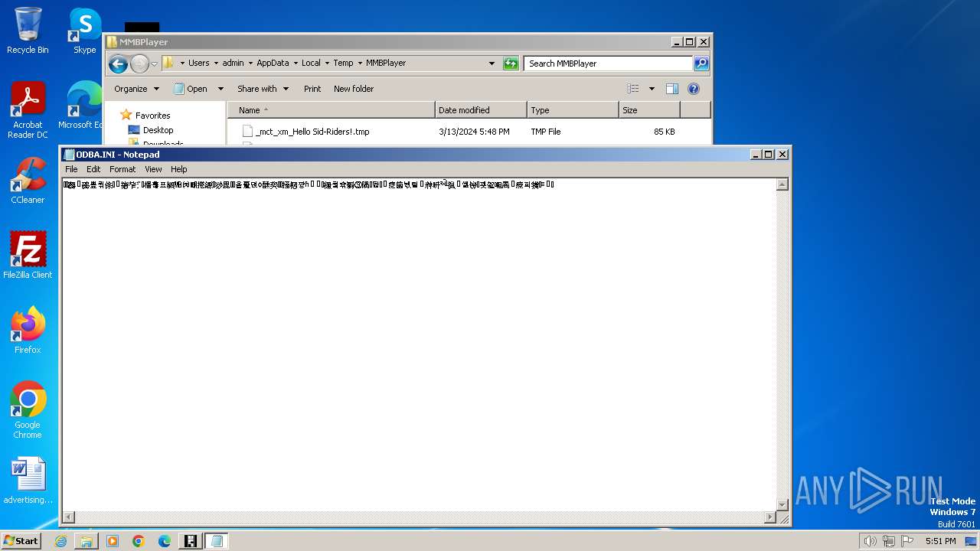Launch Firefox from the desktop
980x551 pixels.
(x=28, y=331)
